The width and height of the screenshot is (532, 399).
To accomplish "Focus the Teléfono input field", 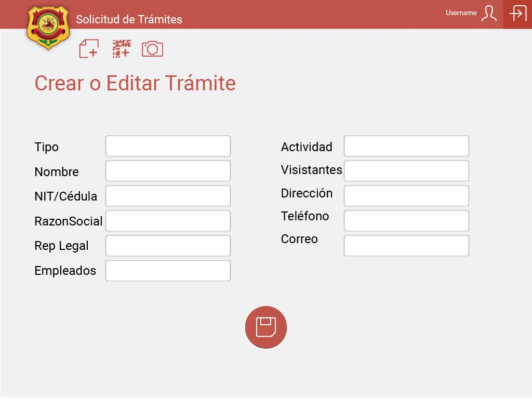I will coord(406,221).
